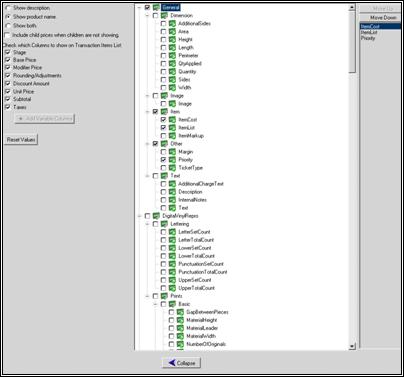Screen dimensions: 404x377
Task: Collapse the Image tree node
Action: click(147, 96)
